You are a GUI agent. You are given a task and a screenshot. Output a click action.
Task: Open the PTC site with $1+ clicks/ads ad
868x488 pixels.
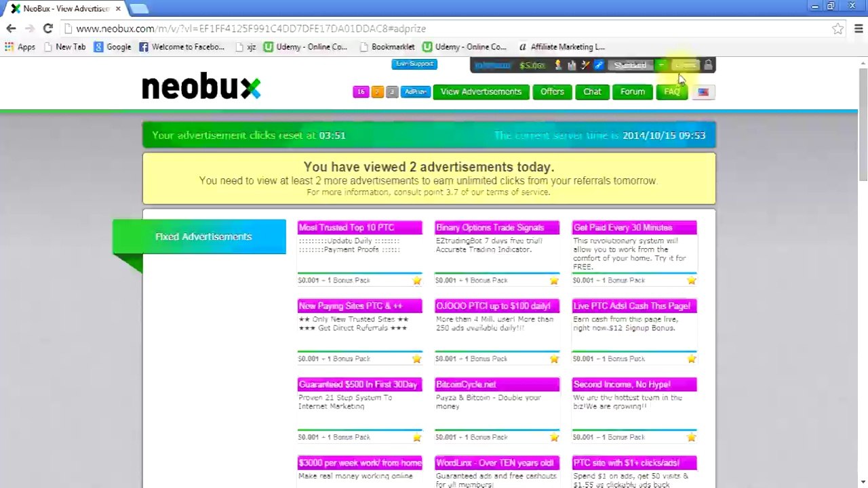[x=634, y=463]
